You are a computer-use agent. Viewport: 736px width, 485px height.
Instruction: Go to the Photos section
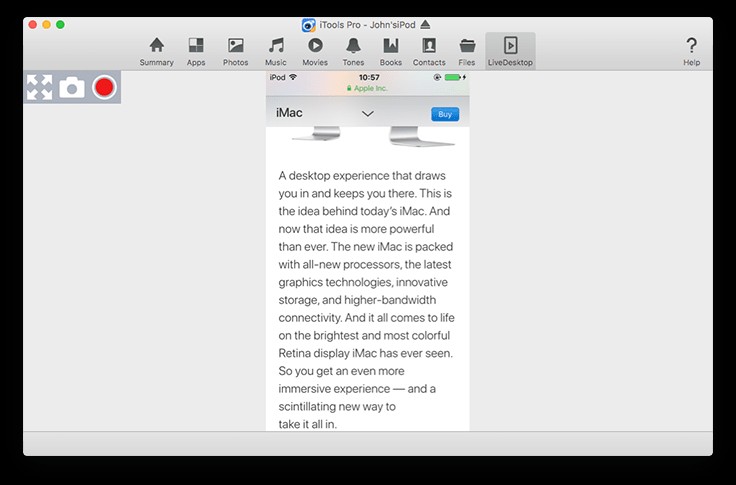236,51
